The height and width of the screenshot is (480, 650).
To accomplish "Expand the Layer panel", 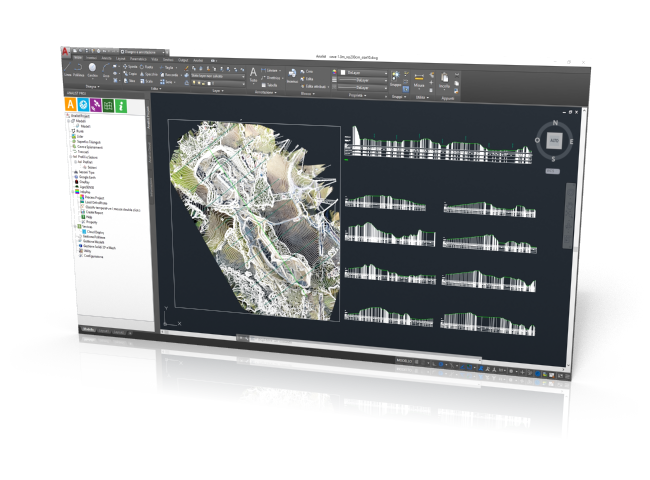I will (218, 90).
